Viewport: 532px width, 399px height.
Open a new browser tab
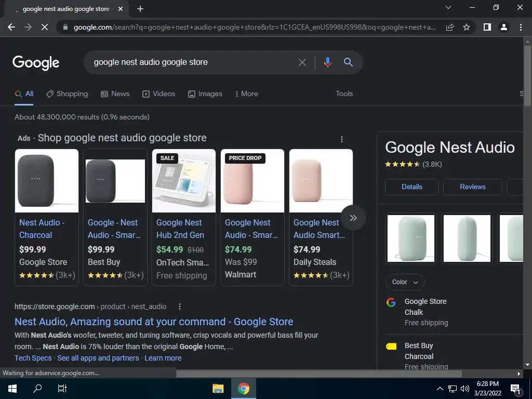[x=140, y=9]
